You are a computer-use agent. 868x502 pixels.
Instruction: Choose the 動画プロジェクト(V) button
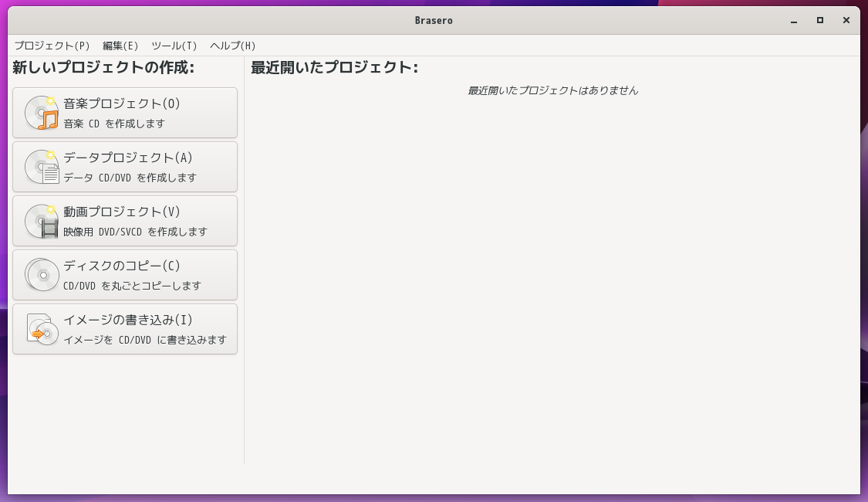125,221
